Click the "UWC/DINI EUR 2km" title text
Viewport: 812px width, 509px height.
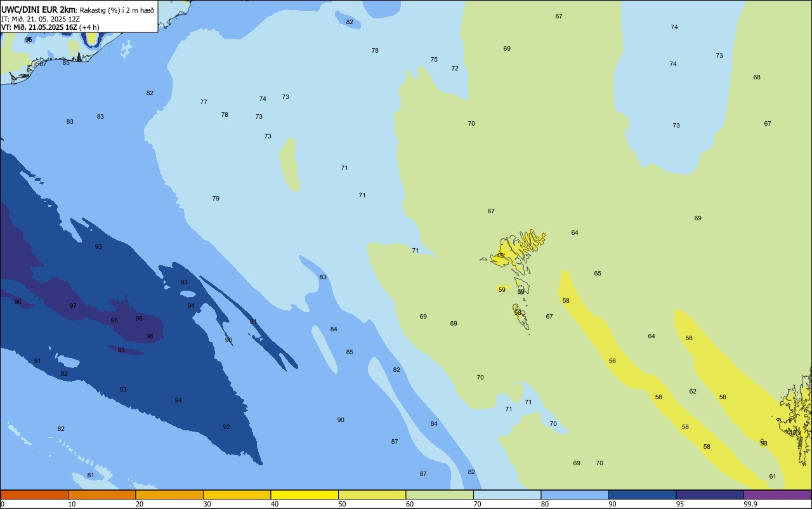pos(38,10)
